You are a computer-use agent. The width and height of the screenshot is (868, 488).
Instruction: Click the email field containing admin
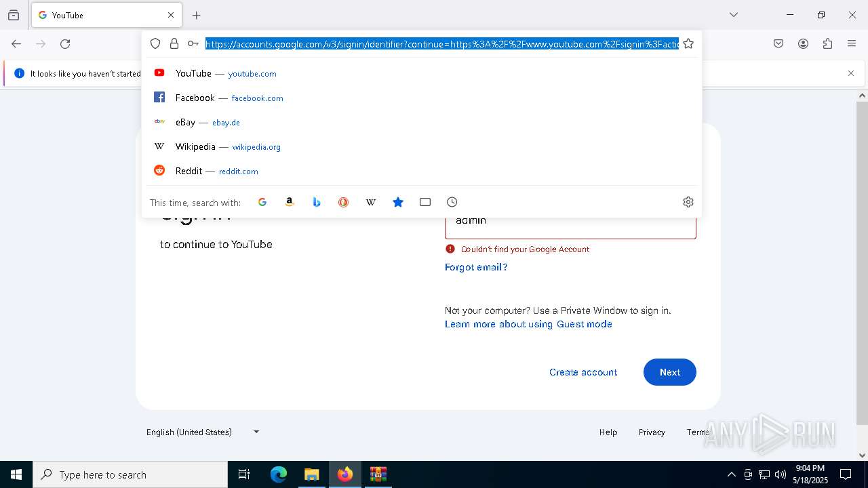coord(570,227)
